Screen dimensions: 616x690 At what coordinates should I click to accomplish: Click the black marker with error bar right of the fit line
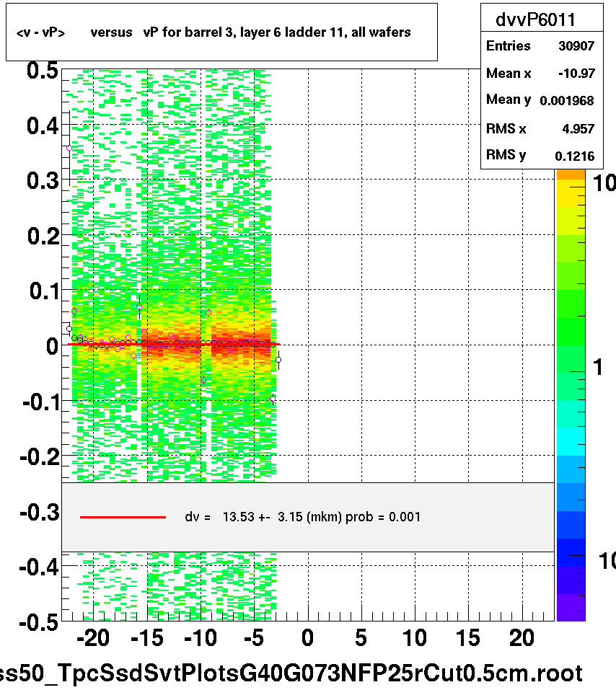tap(278, 360)
